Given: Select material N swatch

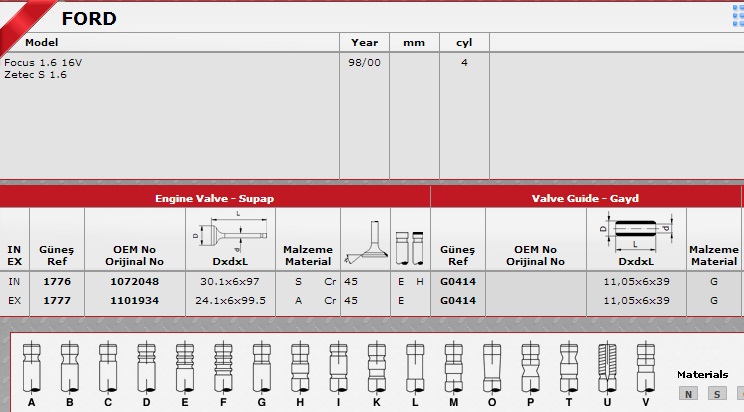Looking at the screenshot, I should click(688, 394).
